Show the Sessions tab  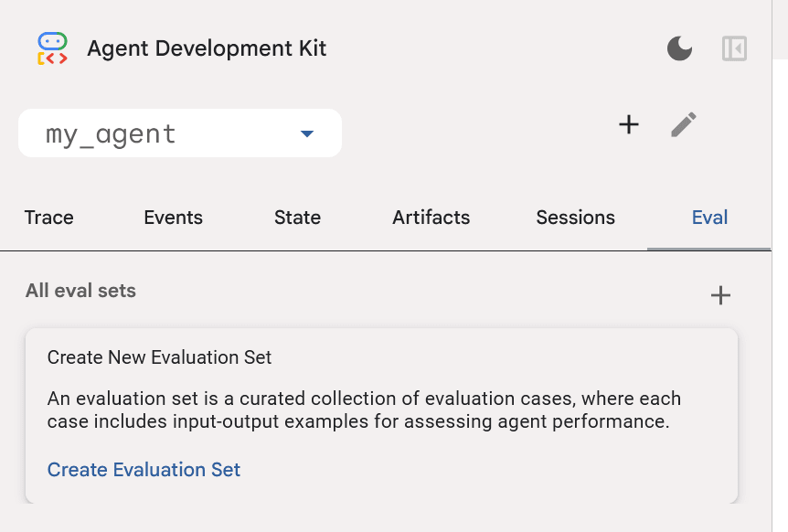[575, 218]
